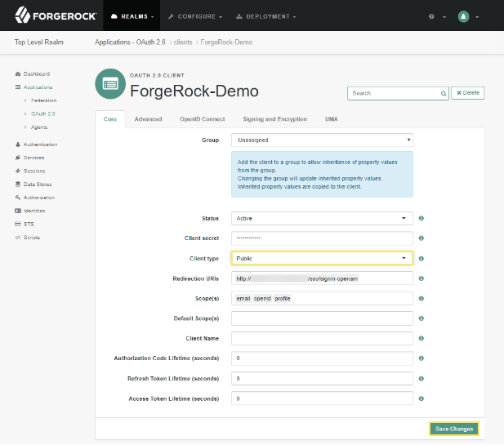Switch to Signing and Encryption tab
Screen dimensions: 504x445
pos(274,119)
